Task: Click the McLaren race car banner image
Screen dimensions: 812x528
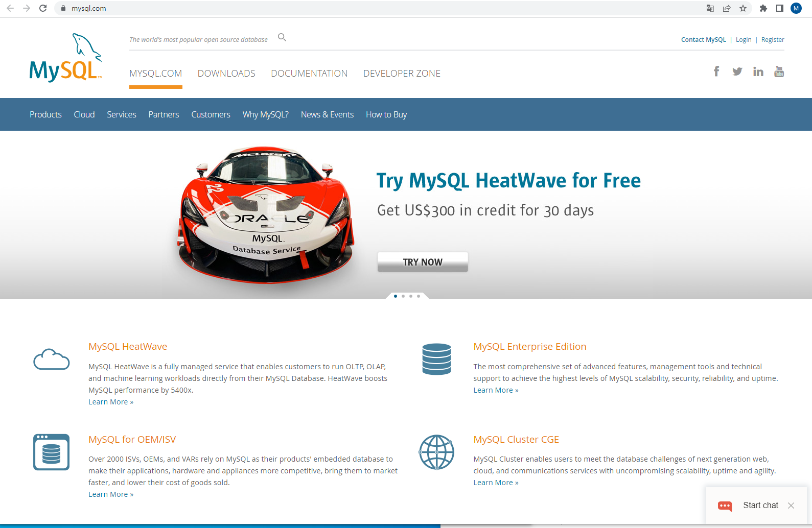Action: (266, 214)
